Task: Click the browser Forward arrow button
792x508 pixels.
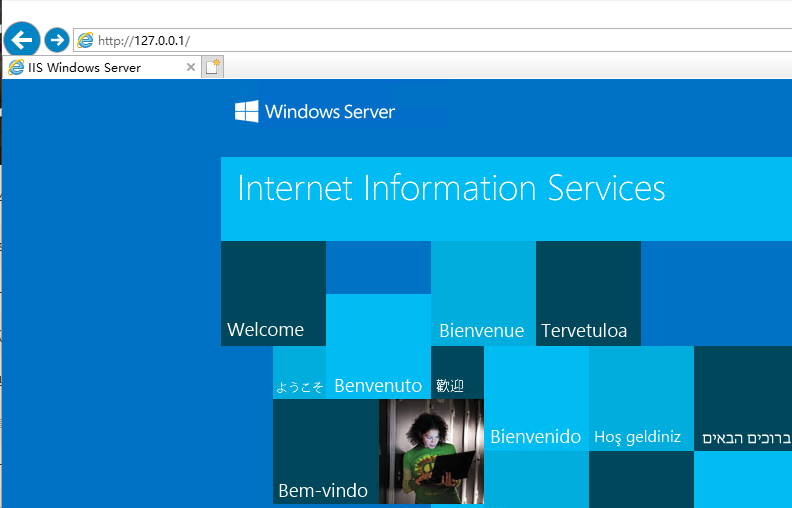Action: [57, 40]
